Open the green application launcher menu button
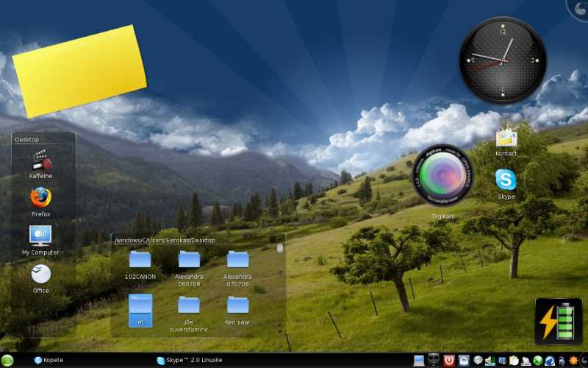588x368 pixels. coord(7,361)
